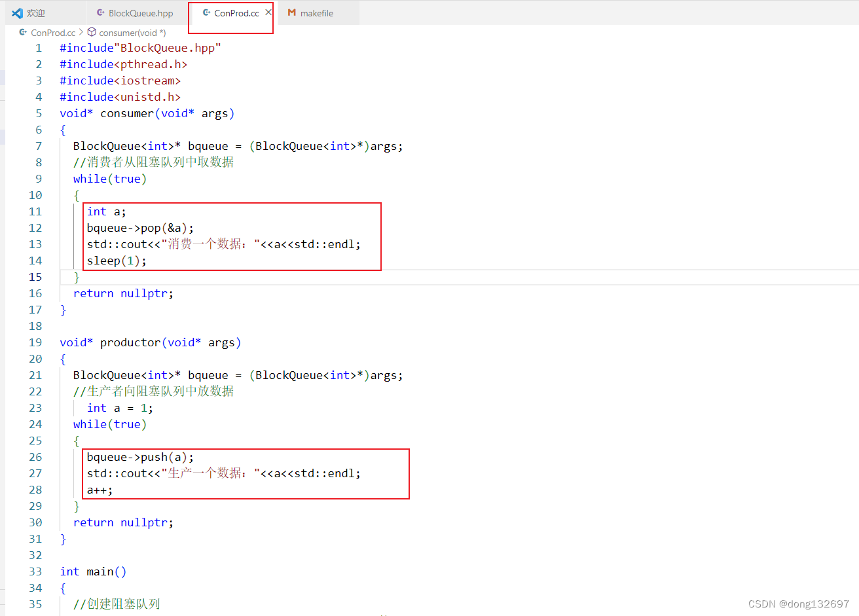
Task: Click 'return nullptr;' on line 30
Action: click(124, 522)
